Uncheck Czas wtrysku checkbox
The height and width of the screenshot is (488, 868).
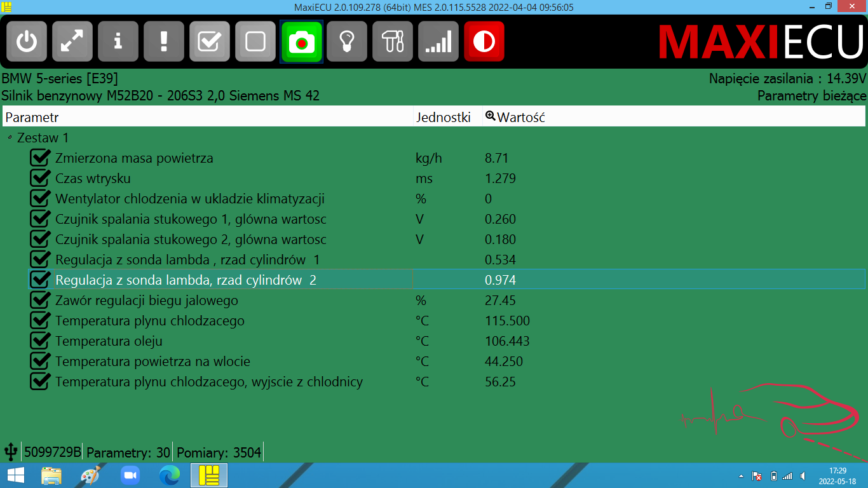coord(40,178)
